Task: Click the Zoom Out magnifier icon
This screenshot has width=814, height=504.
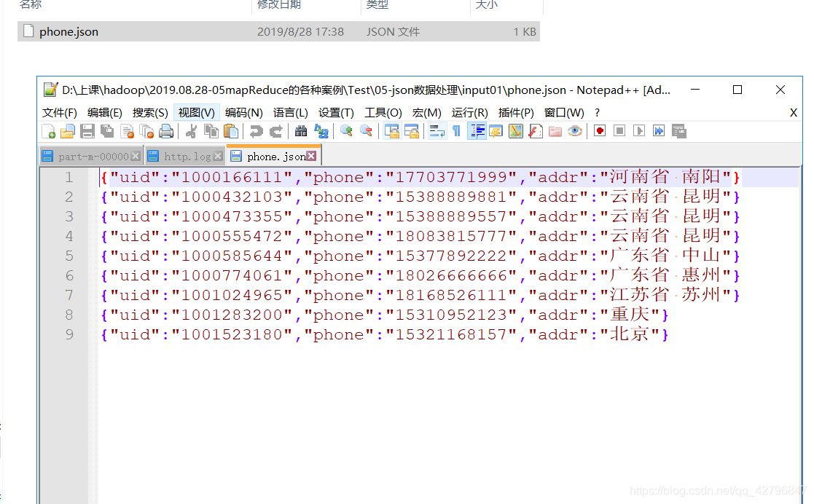Action: tap(366, 131)
